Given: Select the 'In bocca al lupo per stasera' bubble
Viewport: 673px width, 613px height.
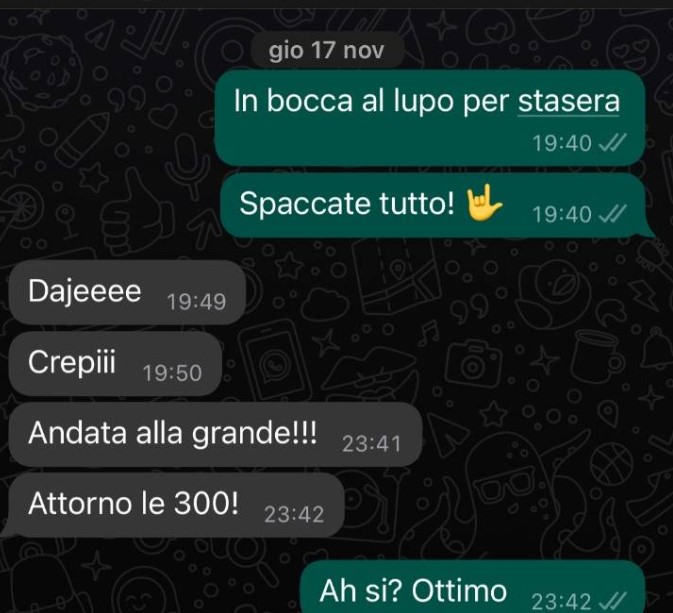Looking at the screenshot, I should point(430,118).
